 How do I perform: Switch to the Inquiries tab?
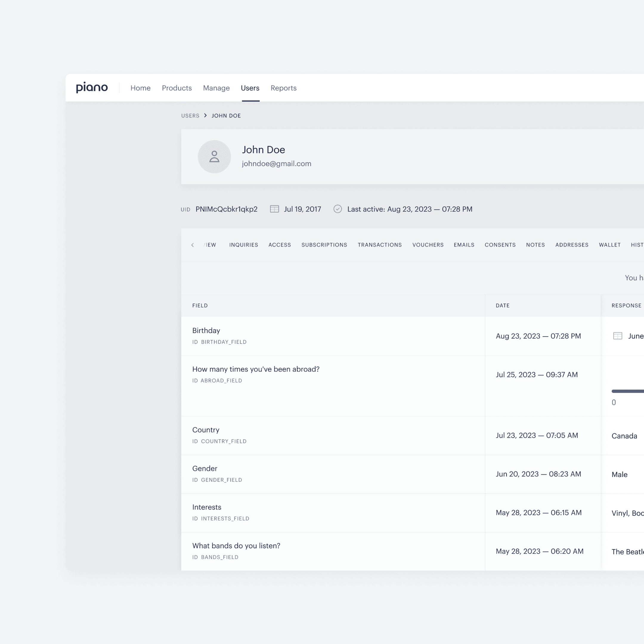point(244,245)
